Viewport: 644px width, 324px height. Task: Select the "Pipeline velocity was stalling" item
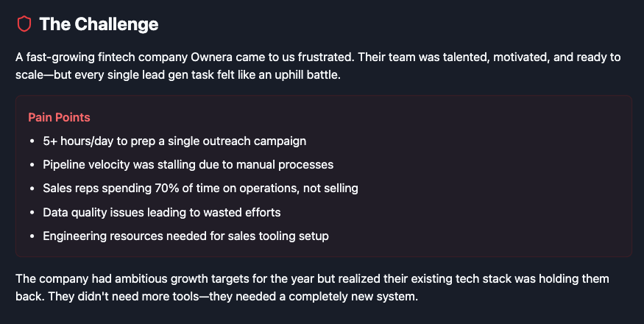click(188, 164)
